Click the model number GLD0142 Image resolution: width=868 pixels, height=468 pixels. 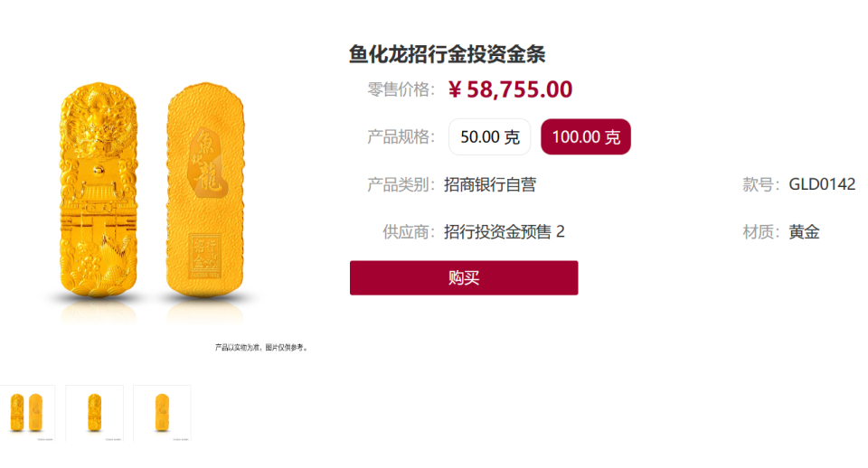click(822, 184)
